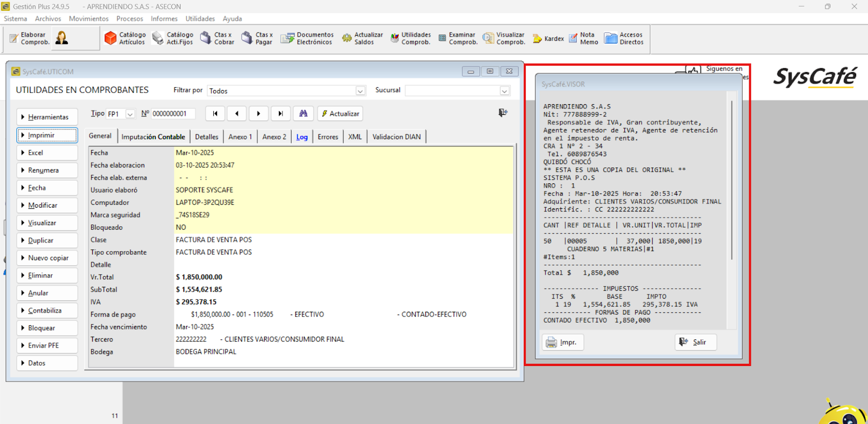Open the Sucursal dropdown list
This screenshot has height=424, width=868.
505,91
